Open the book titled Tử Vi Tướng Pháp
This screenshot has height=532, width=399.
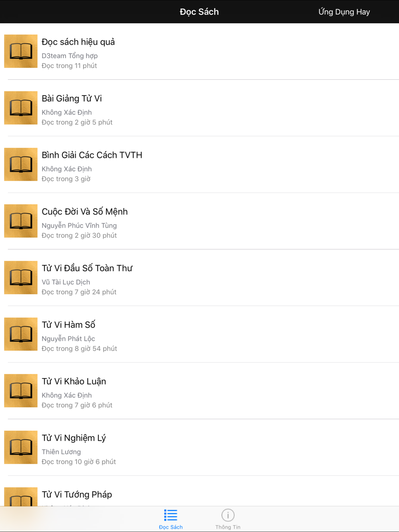point(77,495)
